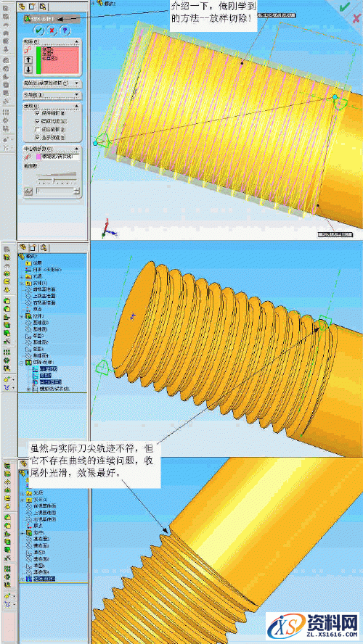The image size is (363, 644).
Task: Enable the unchecked 闭合放样 checkbox
Action: coord(38,129)
